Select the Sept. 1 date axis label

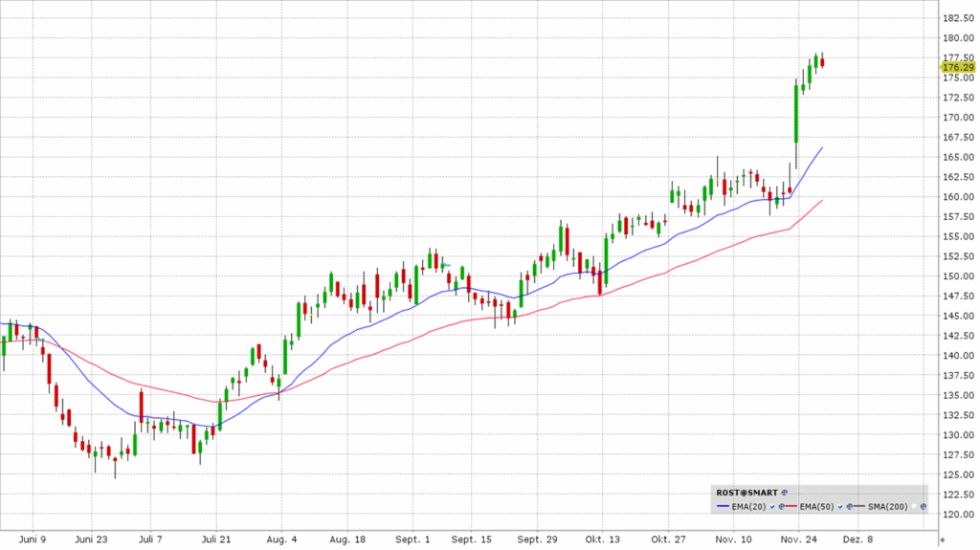[x=414, y=539]
